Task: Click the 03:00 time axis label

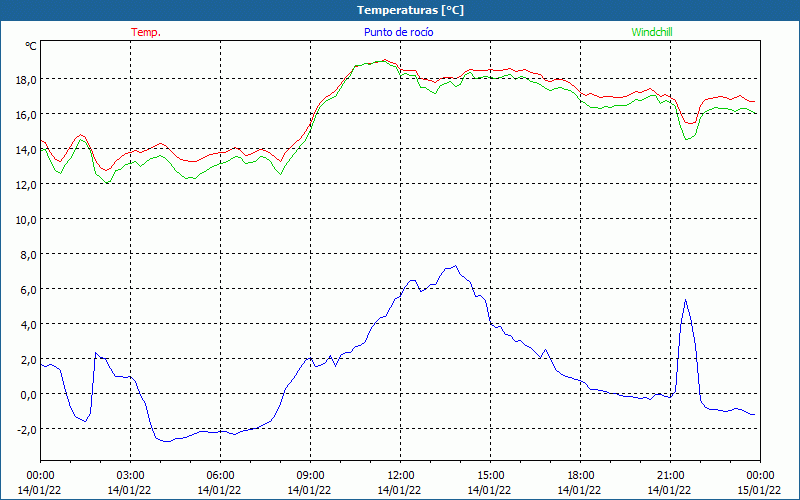Action: [x=130, y=476]
